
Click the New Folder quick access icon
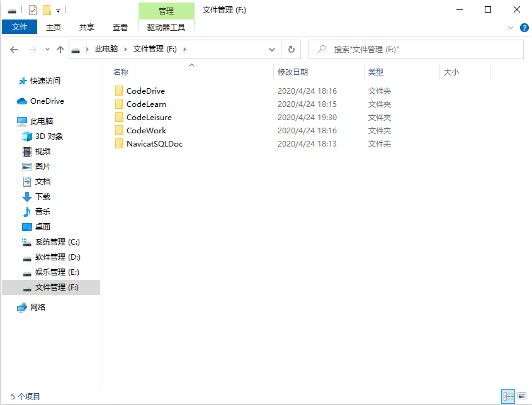(47, 10)
